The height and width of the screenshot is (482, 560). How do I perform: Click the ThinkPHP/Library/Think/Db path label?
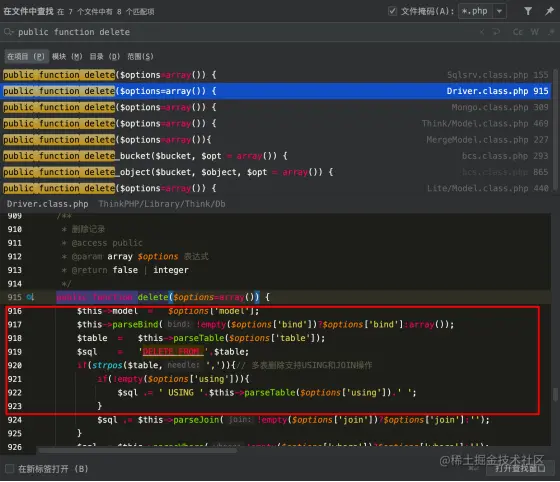click(162, 204)
